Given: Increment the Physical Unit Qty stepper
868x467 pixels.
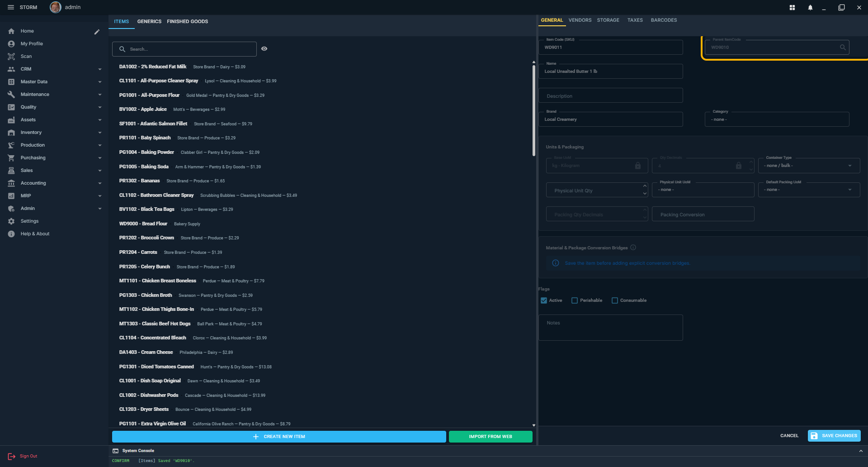Looking at the screenshot, I should [x=645, y=186].
